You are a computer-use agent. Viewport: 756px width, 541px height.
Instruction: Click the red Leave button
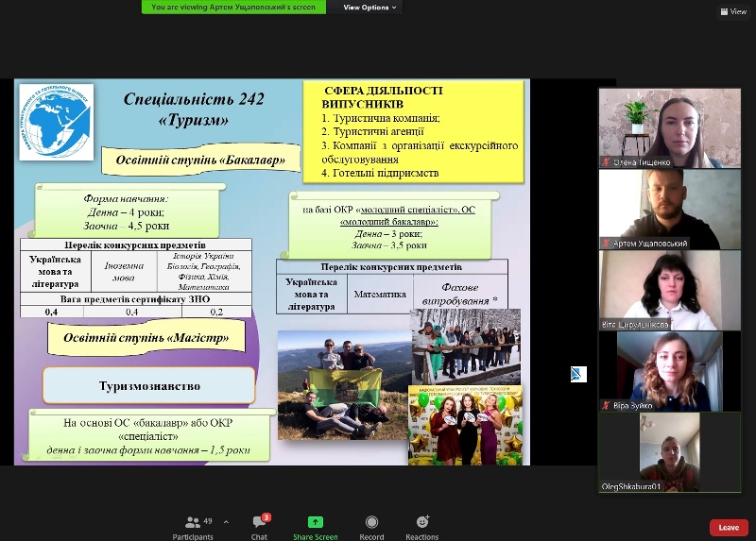click(x=729, y=527)
